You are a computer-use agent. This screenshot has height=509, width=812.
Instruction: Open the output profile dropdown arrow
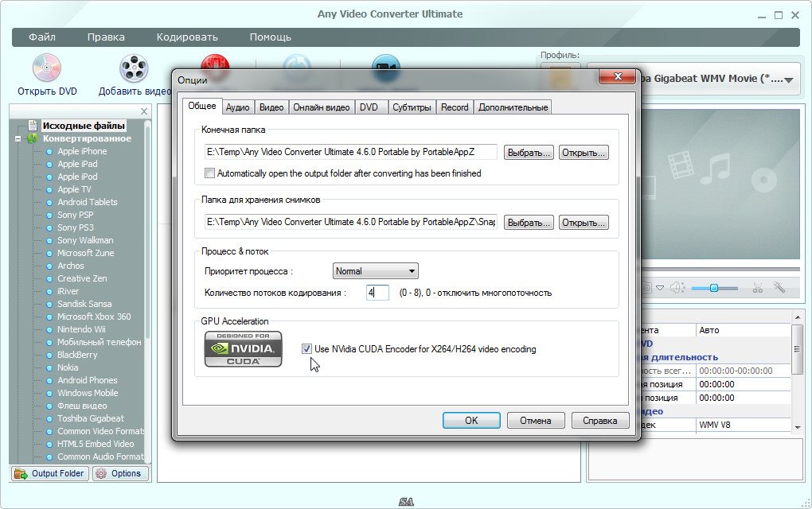tap(789, 80)
